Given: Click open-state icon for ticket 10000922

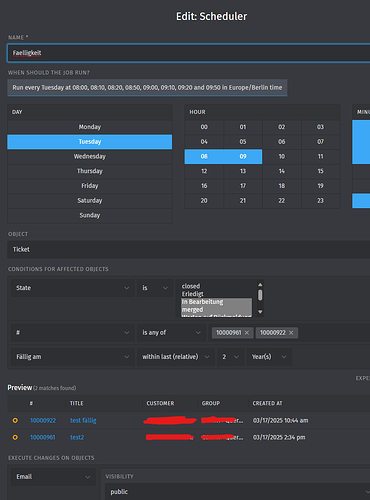Looking at the screenshot, I should tap(15, 421).
